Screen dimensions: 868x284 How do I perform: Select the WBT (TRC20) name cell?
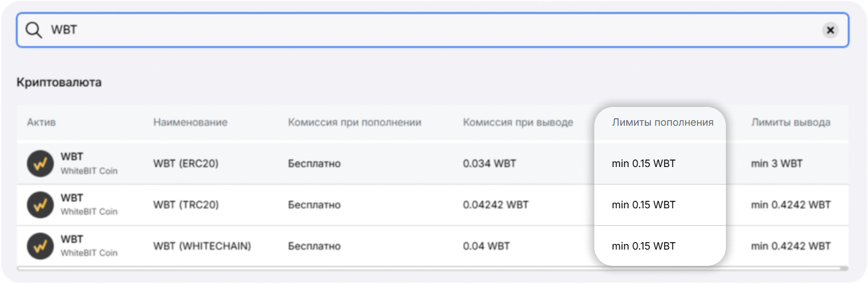185,205
